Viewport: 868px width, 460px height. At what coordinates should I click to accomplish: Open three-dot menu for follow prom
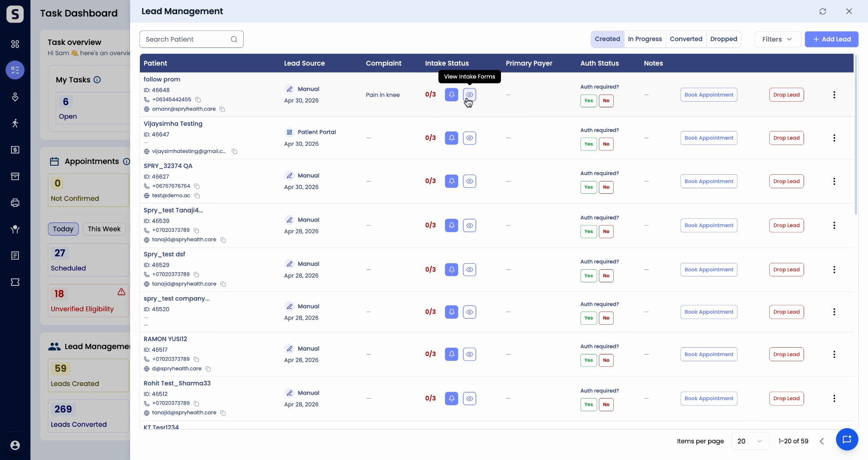point(834,95)
